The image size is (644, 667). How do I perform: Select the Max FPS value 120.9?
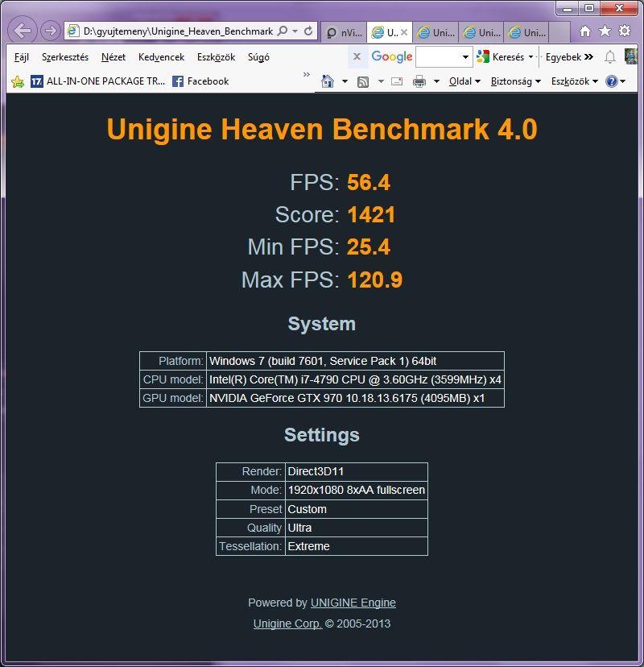click(x=375, y=280)
